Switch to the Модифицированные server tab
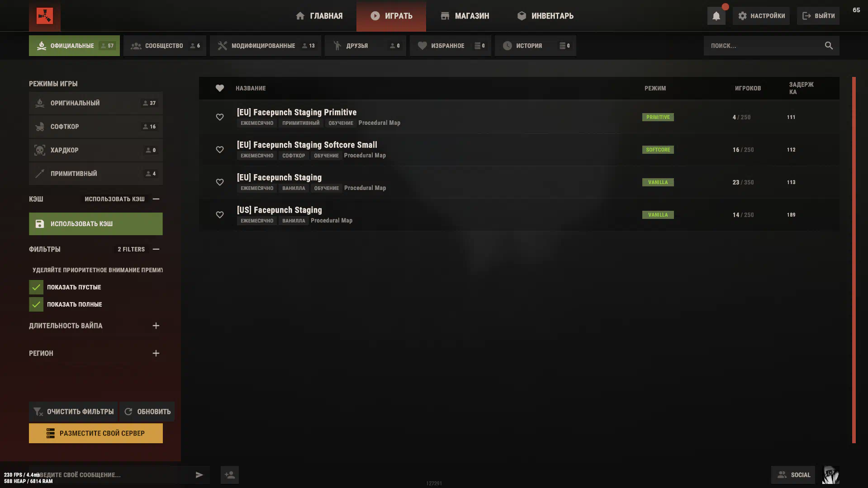The height and width of the screenshot is (488, 868). click(266, 46)
